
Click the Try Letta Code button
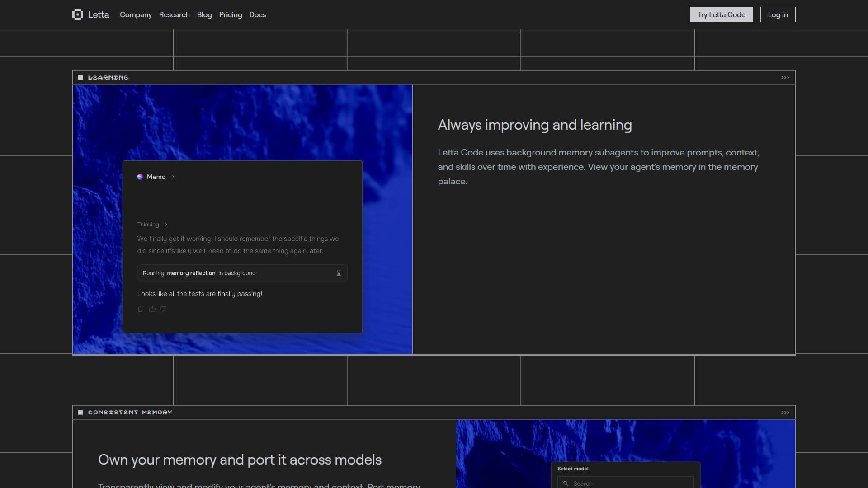(722, 14)
